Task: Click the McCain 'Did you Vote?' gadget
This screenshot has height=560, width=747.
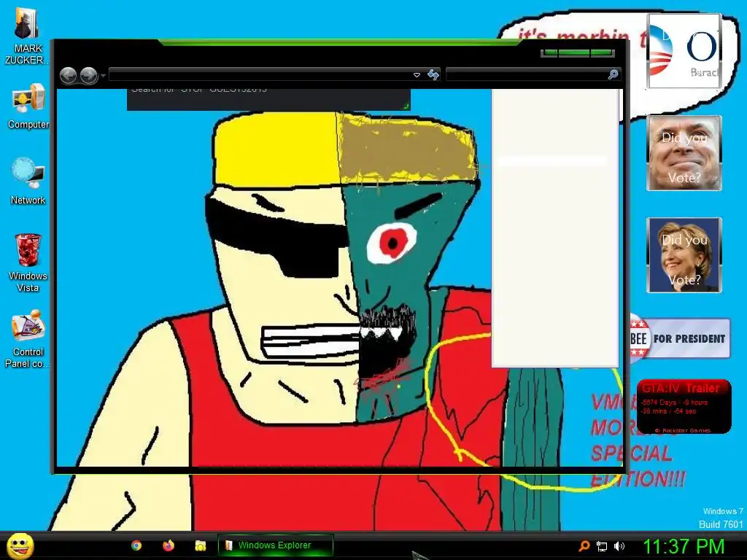Action: click(x=684, y=153)
